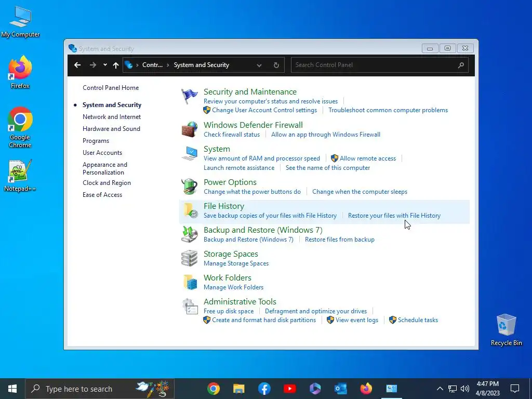The image size is (532, 399).
Task: Refresh the Control Panel view
Action: click(276, 65)
